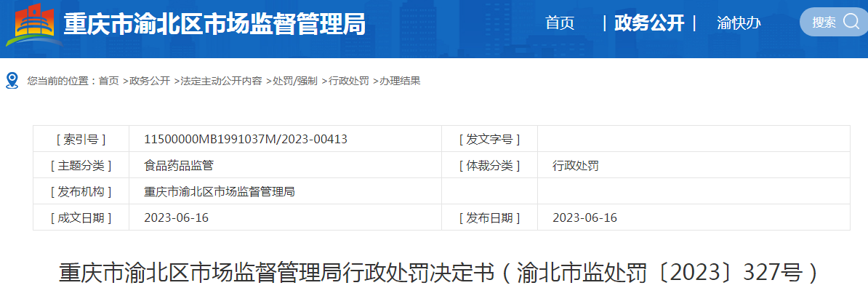The height and width of the screenshot is (288, 868).
Task: Click the 行政处罚 value in table
Action: (x=576, y=165)
